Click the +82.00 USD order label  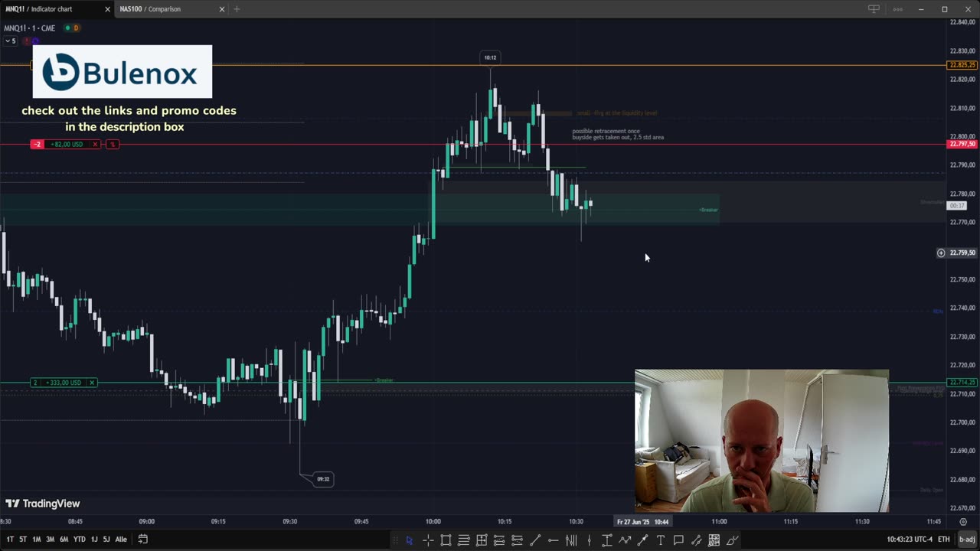[x=67, y=144]
